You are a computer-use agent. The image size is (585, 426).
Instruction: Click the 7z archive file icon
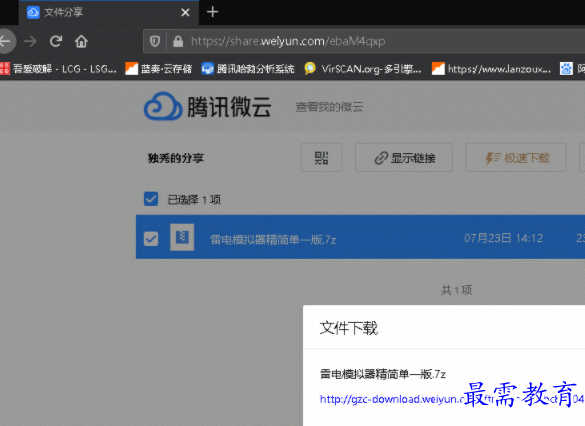pos(182,237)
